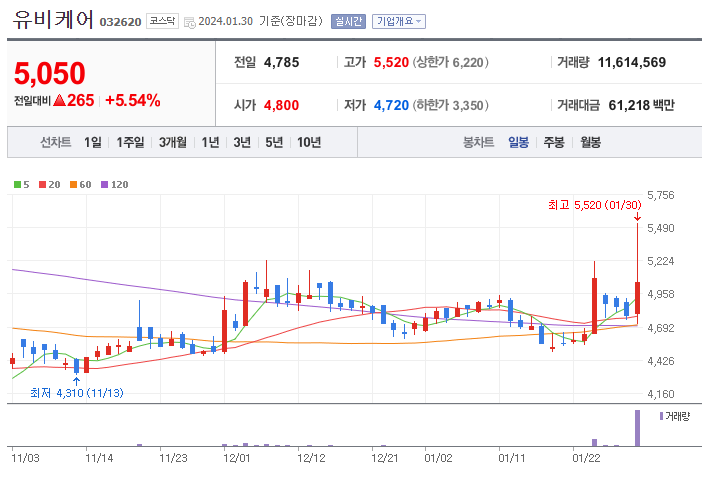Click the date 2024.01.30 text
The width and height of the screenshot is (702, 477).
point(226,21)
